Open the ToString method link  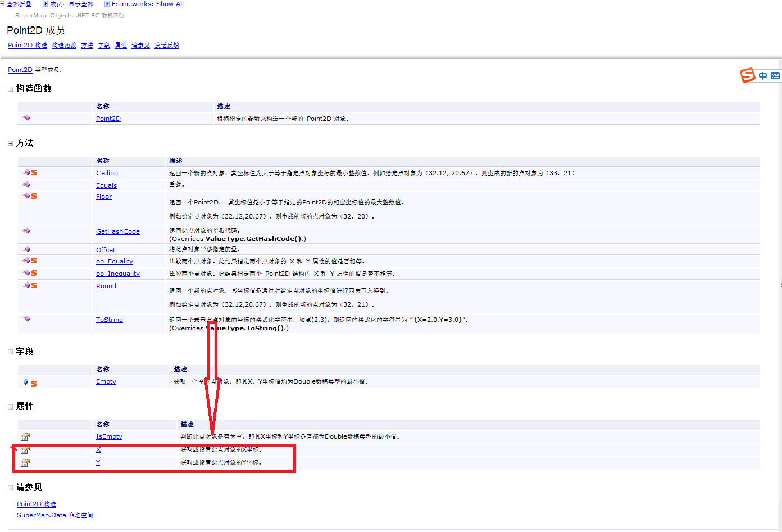pyautogui.click(x=110, y=320)
